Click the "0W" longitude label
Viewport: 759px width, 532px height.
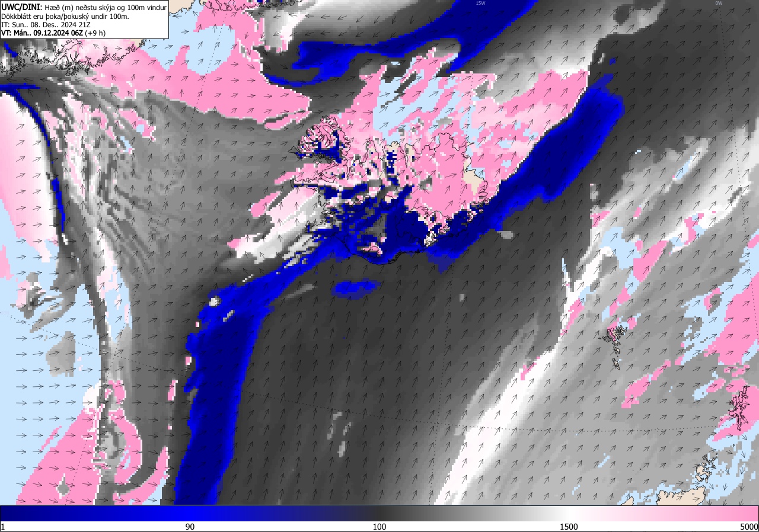point(719,3)
